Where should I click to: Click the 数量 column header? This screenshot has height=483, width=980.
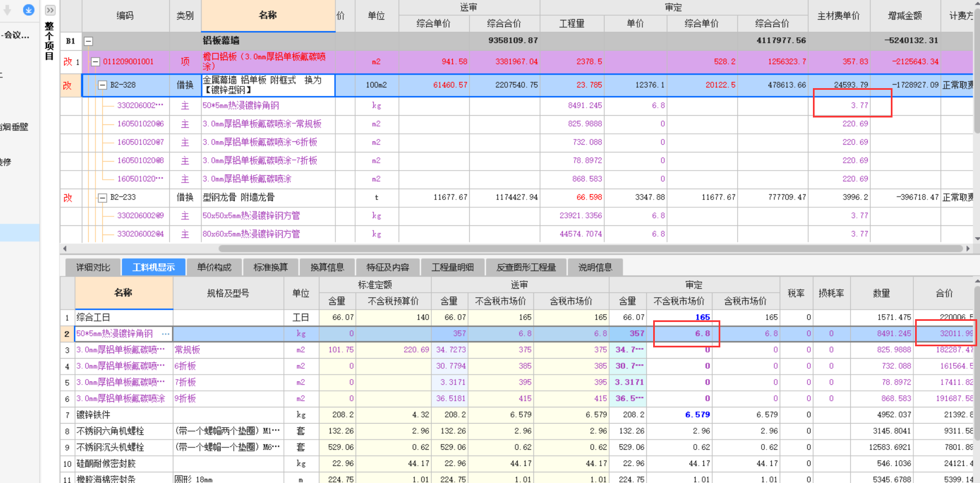882,293
